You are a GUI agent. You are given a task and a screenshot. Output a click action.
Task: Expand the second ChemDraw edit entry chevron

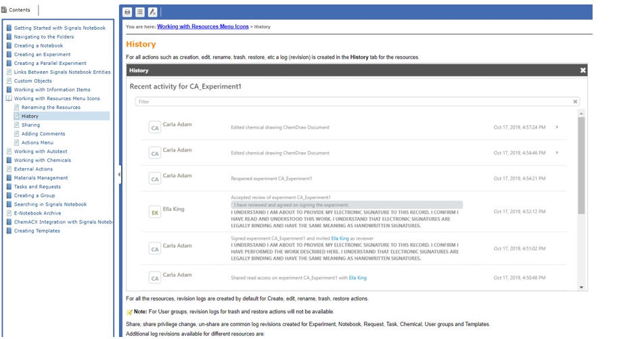point(557,152)
